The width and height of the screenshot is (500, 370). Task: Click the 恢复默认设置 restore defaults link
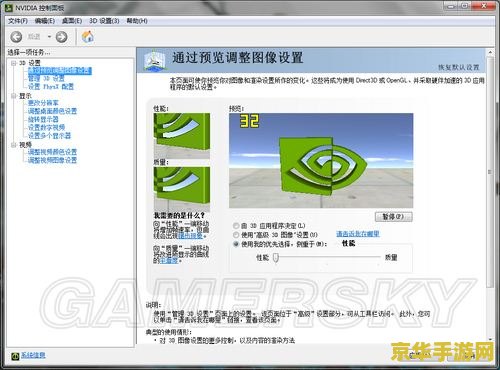pyautogui.click(x=459, y=67)
